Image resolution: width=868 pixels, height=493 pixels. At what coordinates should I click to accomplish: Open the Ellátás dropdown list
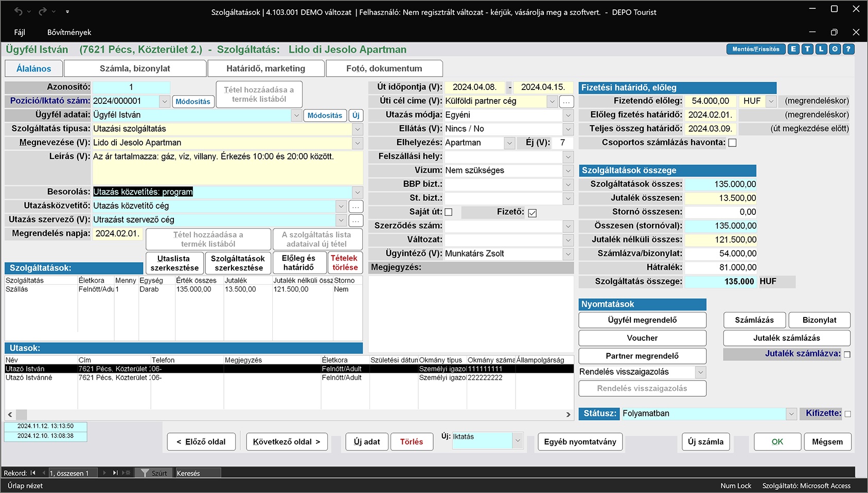(x=568, y=129)
